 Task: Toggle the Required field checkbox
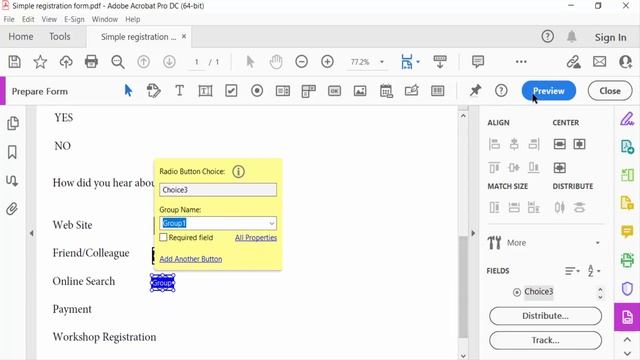click(x=163, y=237)
